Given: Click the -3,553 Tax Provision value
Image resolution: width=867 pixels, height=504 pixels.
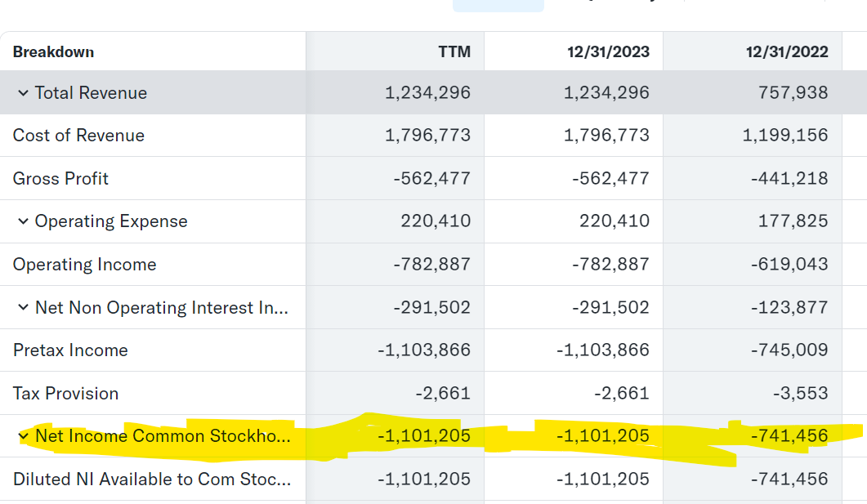Looking at the screenshot, I should click(x=800, y=394).
